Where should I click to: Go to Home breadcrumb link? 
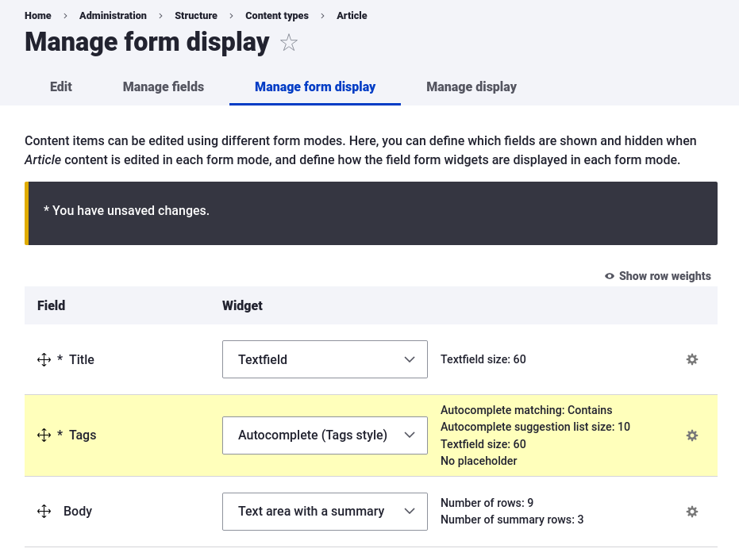(x=38, y=16)
